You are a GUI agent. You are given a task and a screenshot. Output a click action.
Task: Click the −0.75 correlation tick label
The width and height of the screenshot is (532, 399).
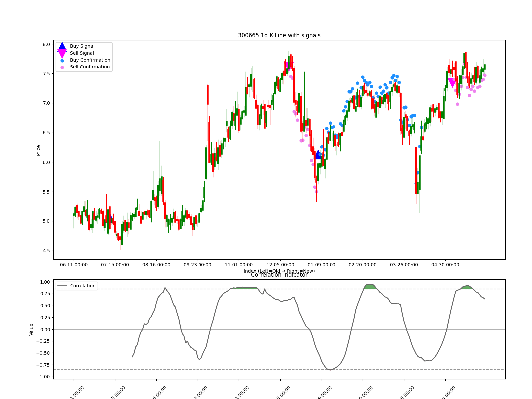coord(43,365)
